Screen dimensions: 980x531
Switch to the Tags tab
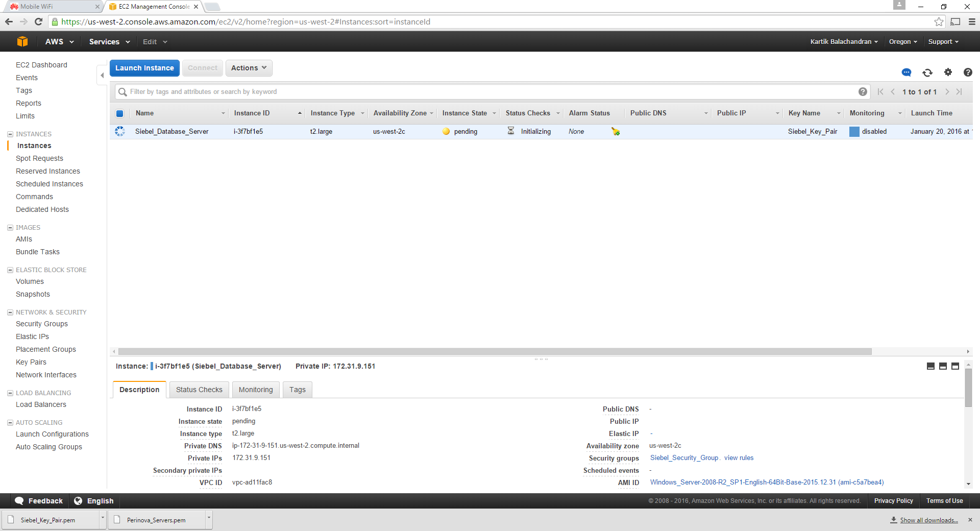pos(298,390)
